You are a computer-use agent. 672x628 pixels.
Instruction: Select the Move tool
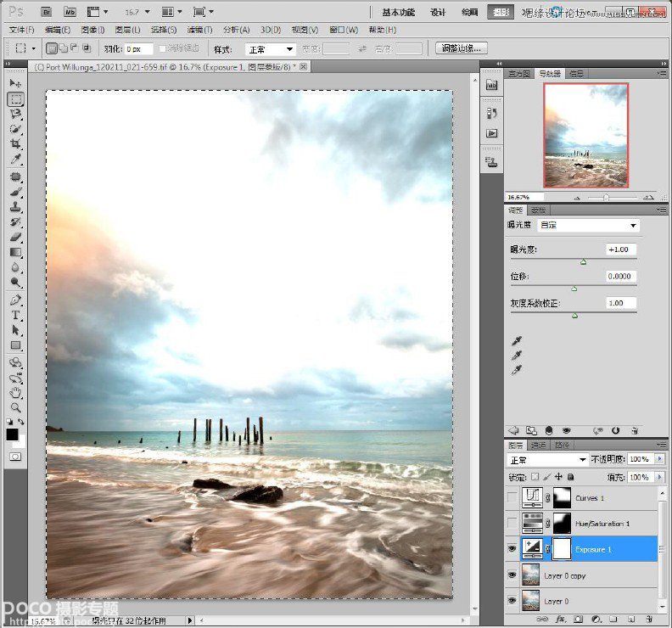coord(15,83)
